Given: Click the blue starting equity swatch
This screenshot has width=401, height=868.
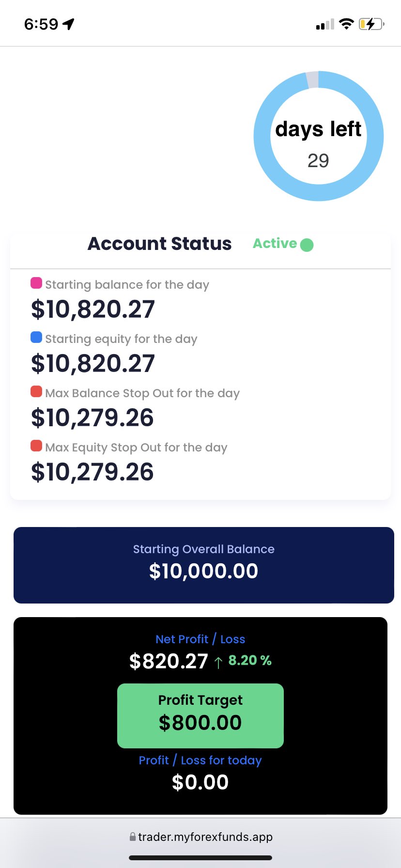Looking at the screenshot, I should pyautogui.click(x=36, y=337).
